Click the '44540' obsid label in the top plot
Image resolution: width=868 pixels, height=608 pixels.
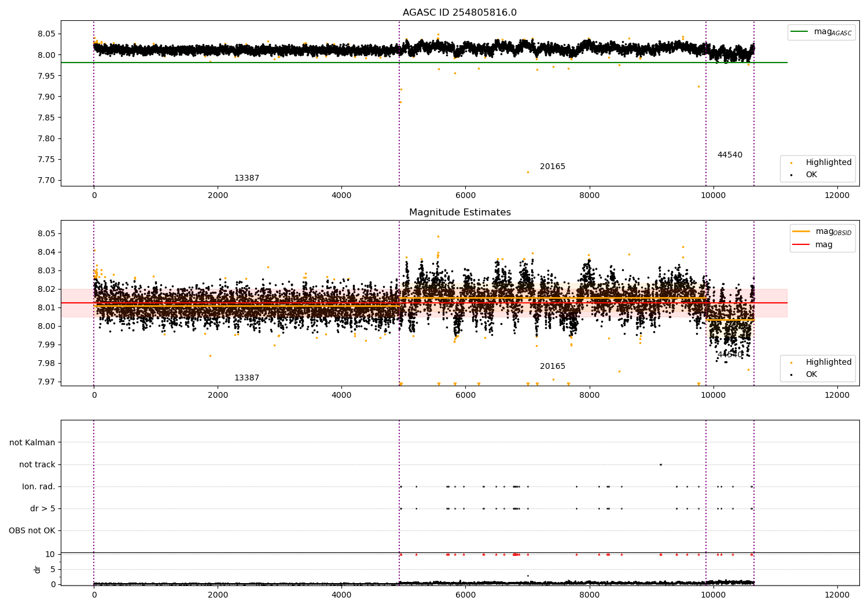730,155
